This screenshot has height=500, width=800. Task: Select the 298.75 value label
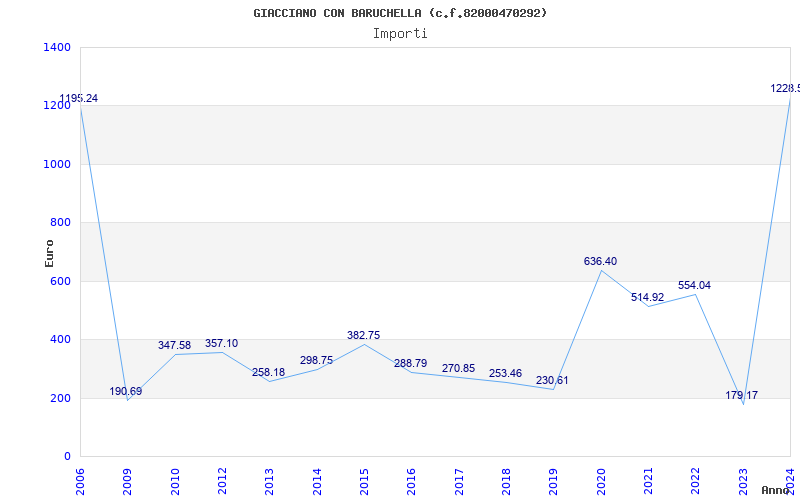[x=316, y=360]
